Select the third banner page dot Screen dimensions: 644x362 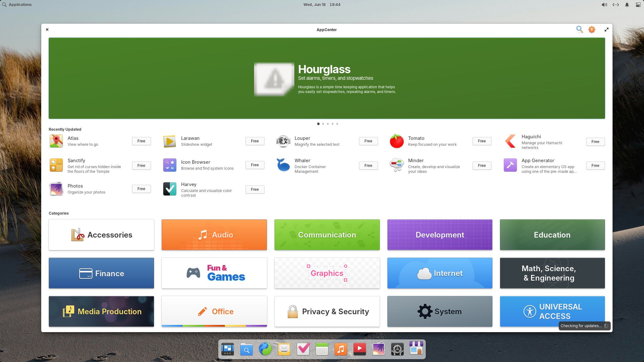(328, 124)
